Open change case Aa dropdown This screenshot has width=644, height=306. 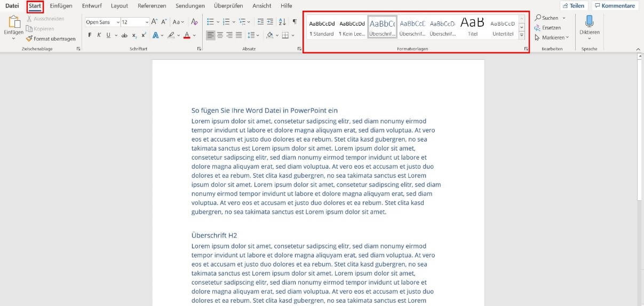pos(178,22)
